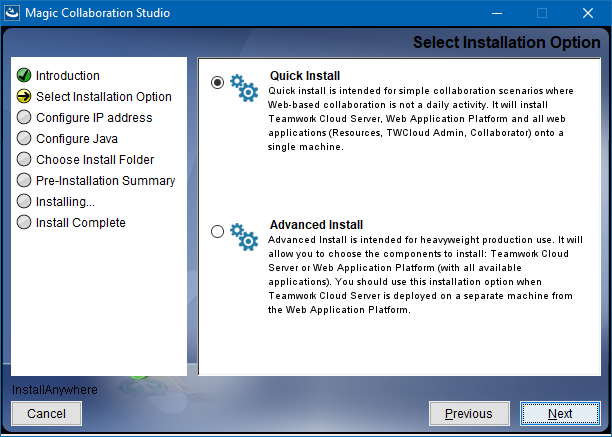Click the step circle beside Install Complete
The height and width of the screenshot is (437, 612).
coord(24,222)
